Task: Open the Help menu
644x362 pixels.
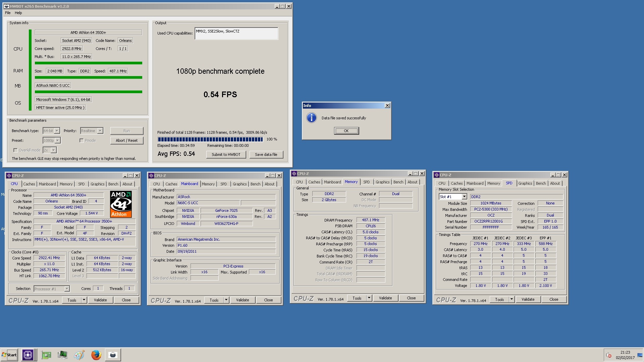Action: click(18, 13)
